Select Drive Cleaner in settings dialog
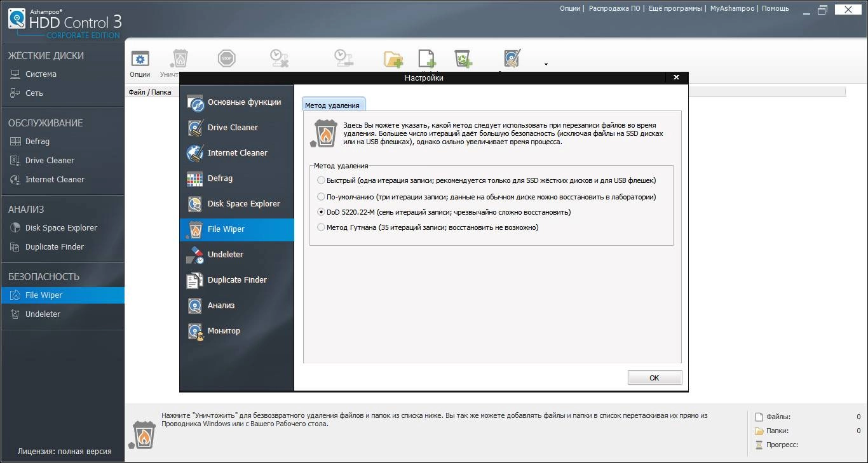 click(x=237, y=128)
